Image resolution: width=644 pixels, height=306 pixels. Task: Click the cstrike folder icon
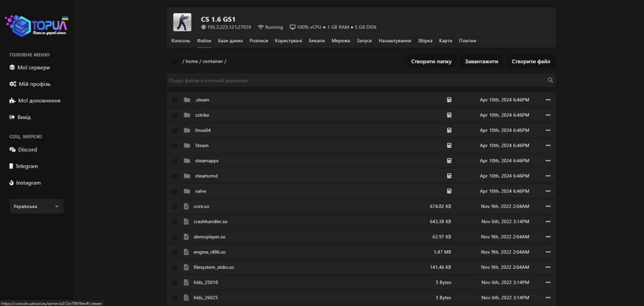tap(187, 115)
